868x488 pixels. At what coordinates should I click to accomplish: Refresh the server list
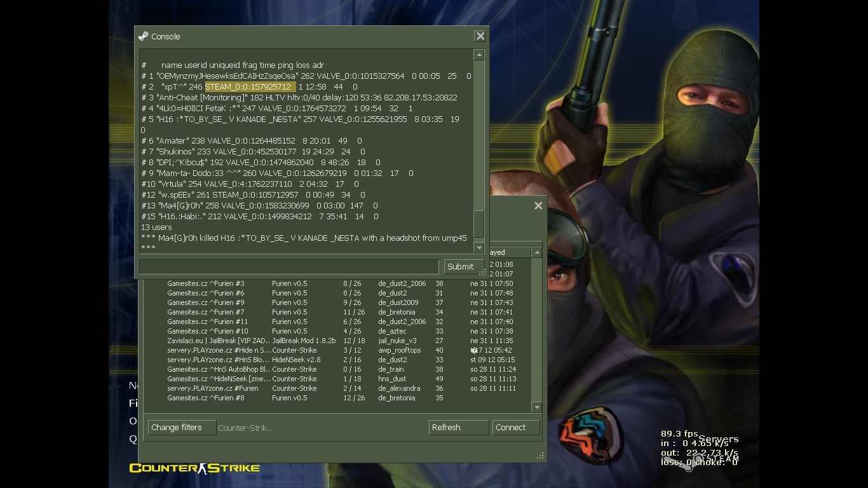point(458,428)
